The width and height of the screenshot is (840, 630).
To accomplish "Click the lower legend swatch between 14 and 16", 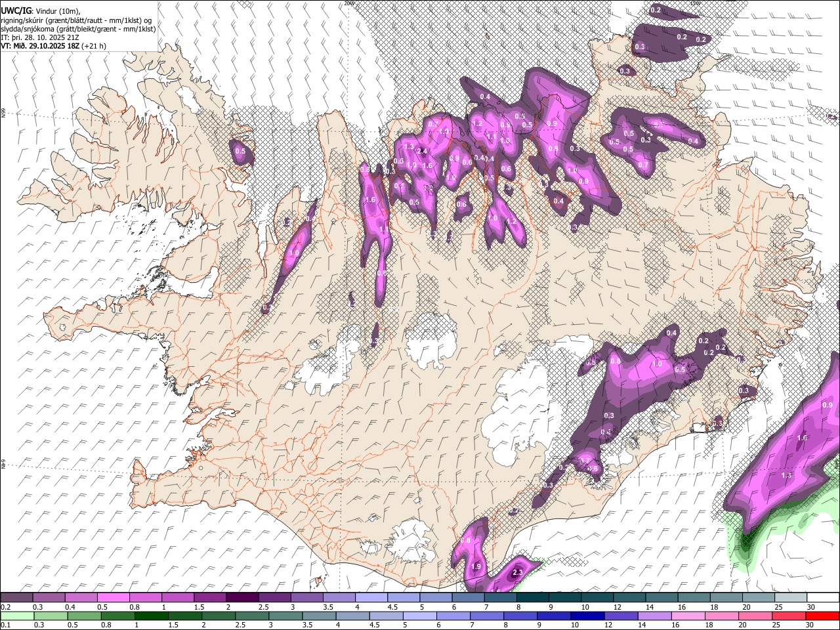I will [655, 616].
